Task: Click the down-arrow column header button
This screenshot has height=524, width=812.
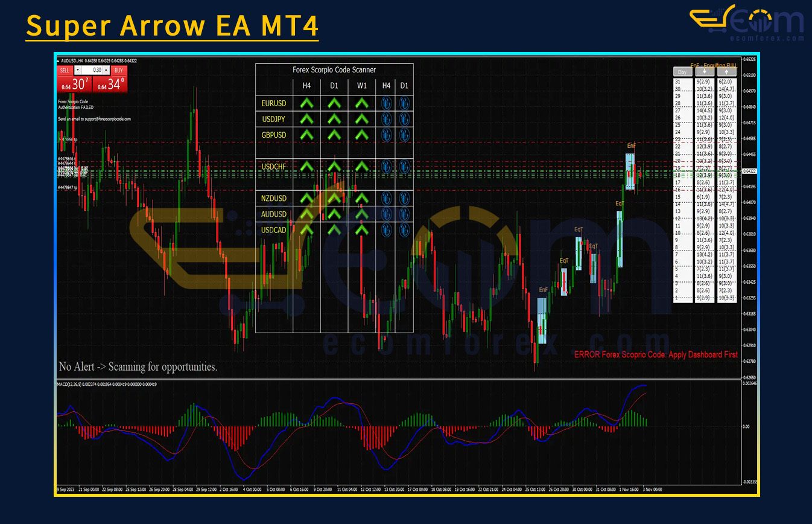Action: coord(705,72)
